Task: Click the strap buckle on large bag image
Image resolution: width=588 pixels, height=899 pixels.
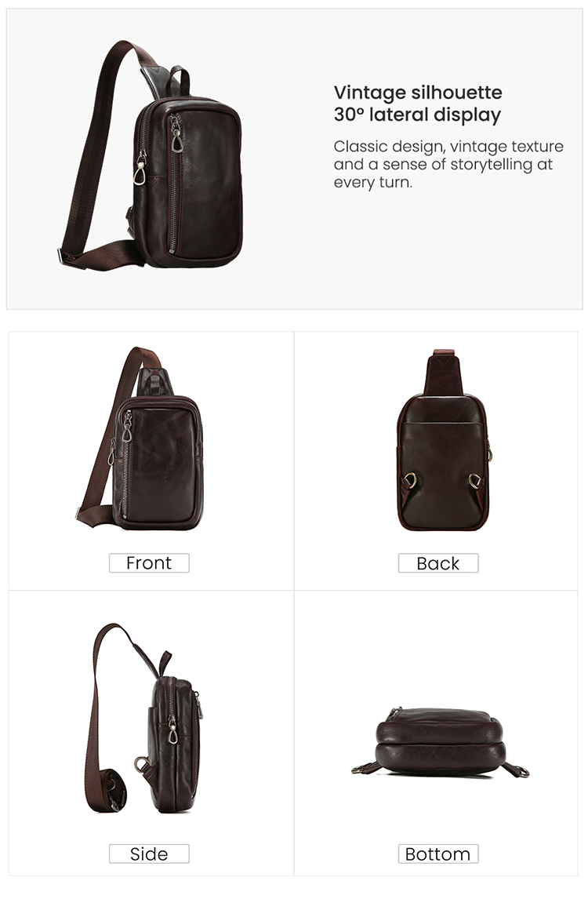Action: tap(67, 256)
